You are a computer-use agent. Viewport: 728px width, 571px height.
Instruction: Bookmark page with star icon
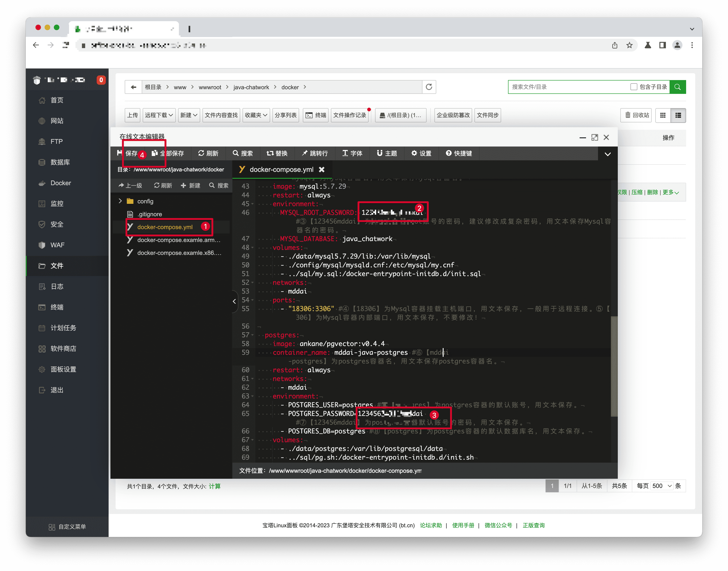(629, 45)
